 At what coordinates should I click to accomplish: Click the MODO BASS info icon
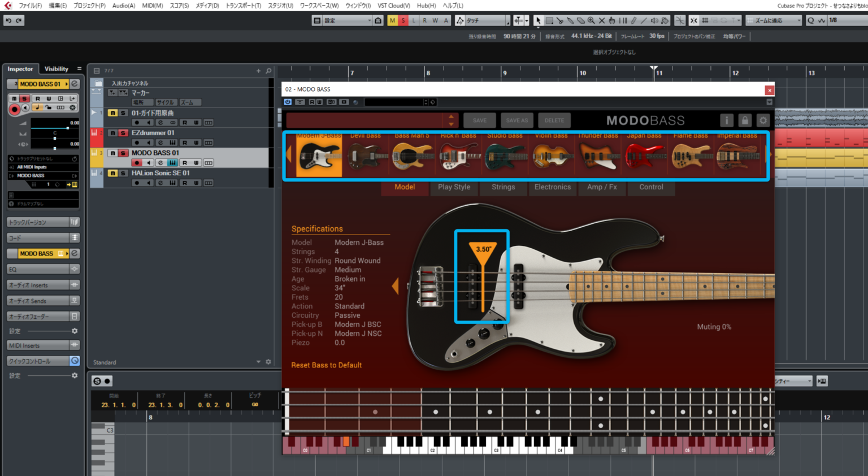click(728, 119)
